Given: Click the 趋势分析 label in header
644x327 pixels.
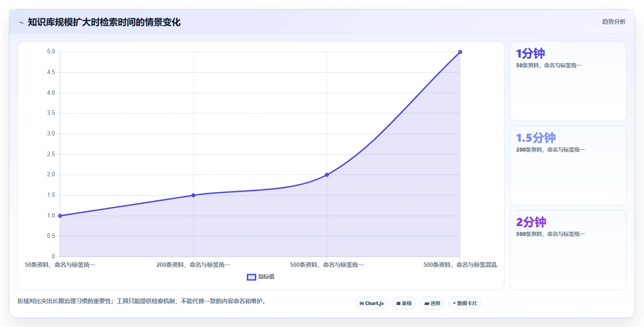Looking at the screenshot, I should pyautogui.click(x=613, y=22).
